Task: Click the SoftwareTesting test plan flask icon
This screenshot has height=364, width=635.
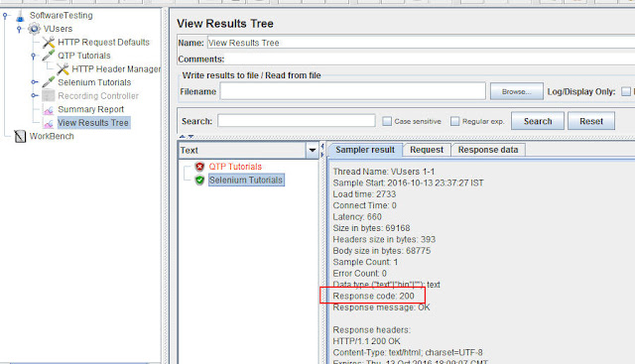Action: point(20,16)
